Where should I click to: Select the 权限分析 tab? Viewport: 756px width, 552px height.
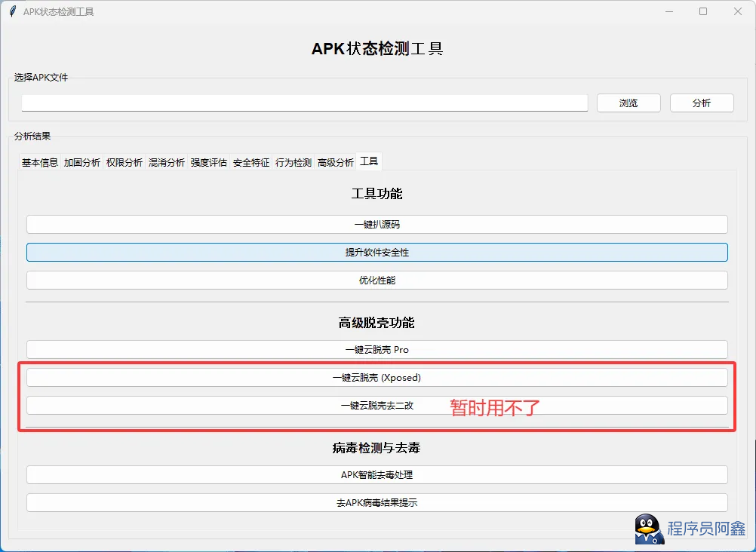point(124,162)
